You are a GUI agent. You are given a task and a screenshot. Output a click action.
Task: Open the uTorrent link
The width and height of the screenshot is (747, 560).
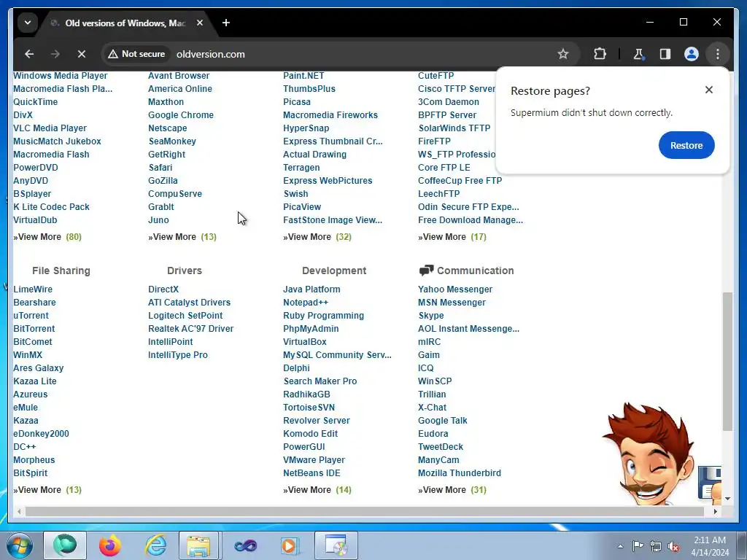[31, 315]
